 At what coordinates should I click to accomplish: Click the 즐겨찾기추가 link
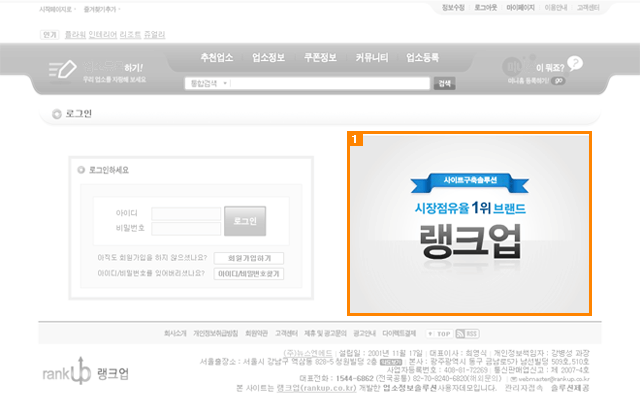100,9
